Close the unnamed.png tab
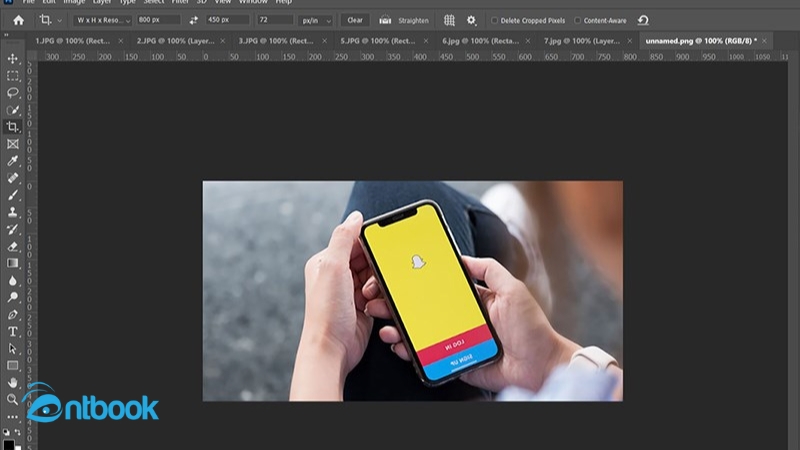 (x=764, y=41)
